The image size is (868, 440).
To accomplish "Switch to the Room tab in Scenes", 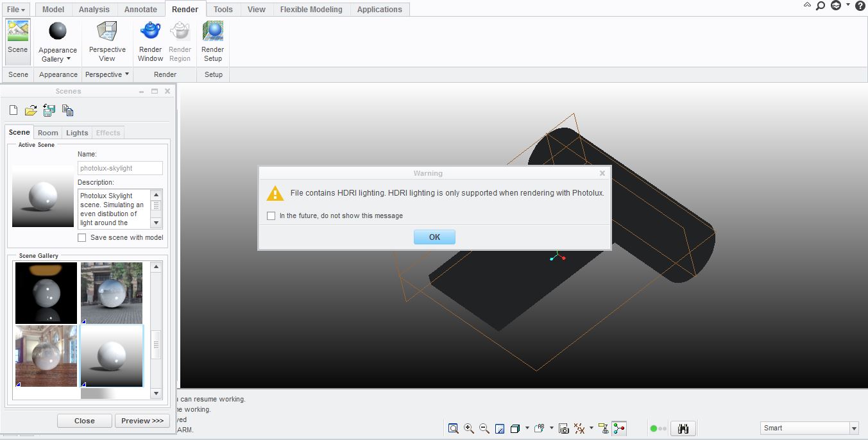I will [48, 133].
